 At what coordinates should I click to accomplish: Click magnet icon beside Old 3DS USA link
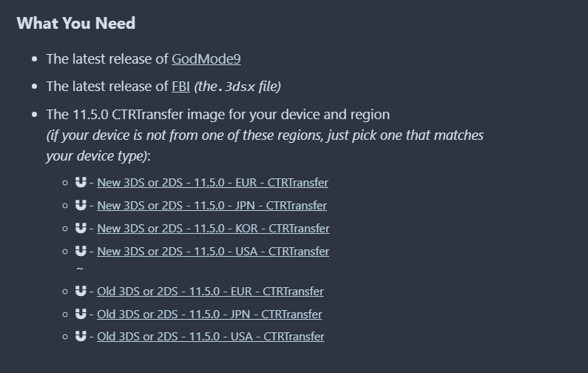81,336
